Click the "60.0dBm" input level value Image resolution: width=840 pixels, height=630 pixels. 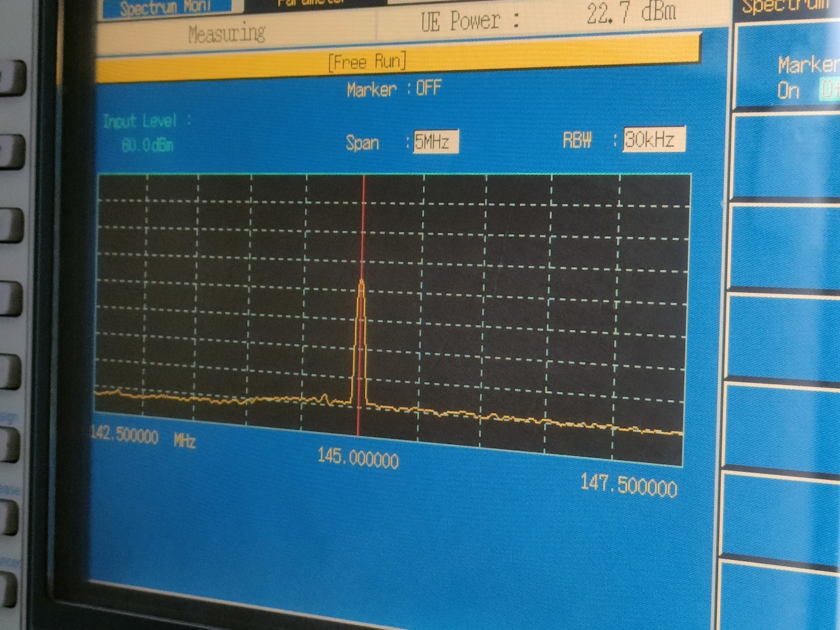click(x=147, y=146)
